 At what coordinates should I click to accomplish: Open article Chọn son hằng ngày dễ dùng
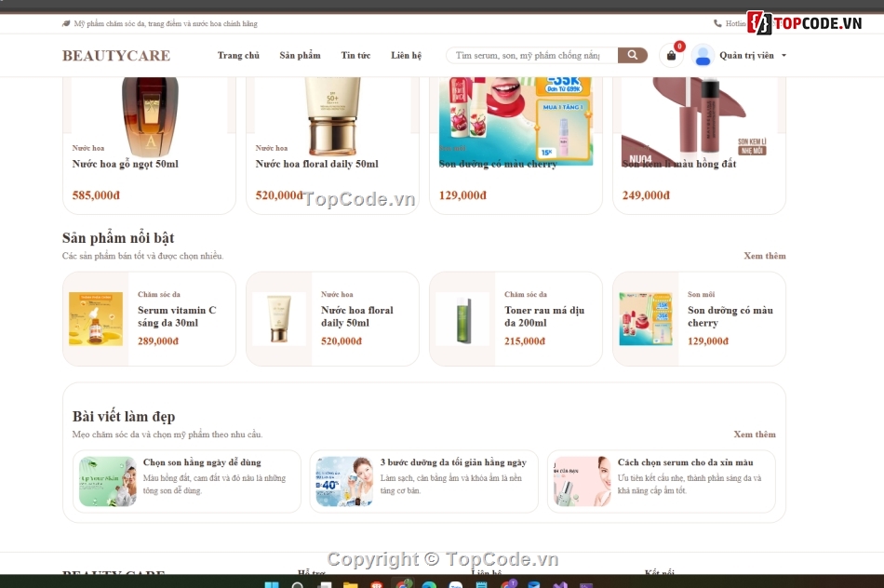point(202,462)
